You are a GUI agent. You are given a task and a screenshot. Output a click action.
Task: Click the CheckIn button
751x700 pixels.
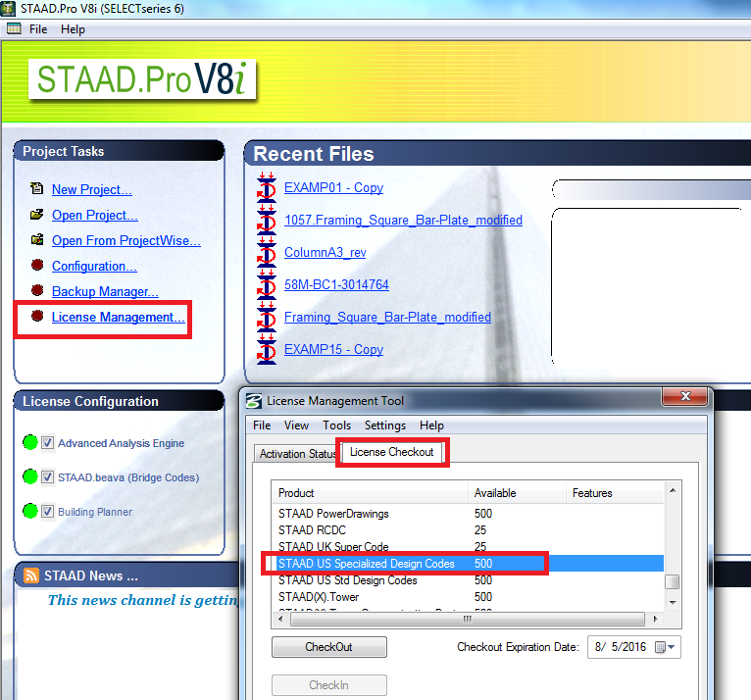point(329,685)
